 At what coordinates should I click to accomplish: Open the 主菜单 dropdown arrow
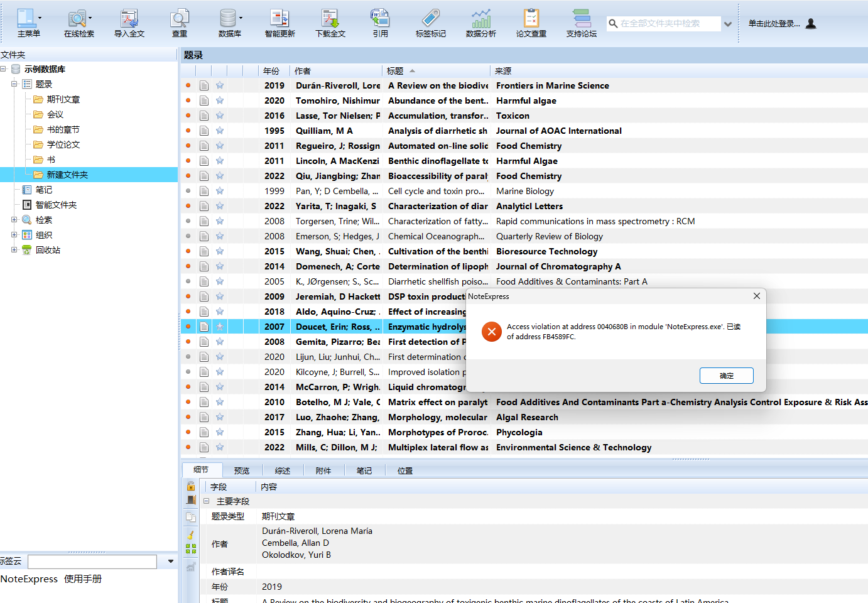coord(40,18)
